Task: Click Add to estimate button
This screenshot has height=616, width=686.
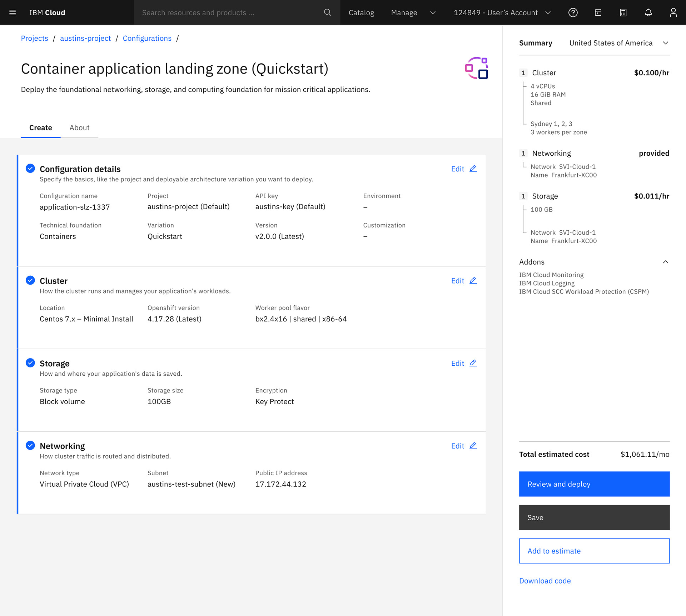Action: pos(594,551)
